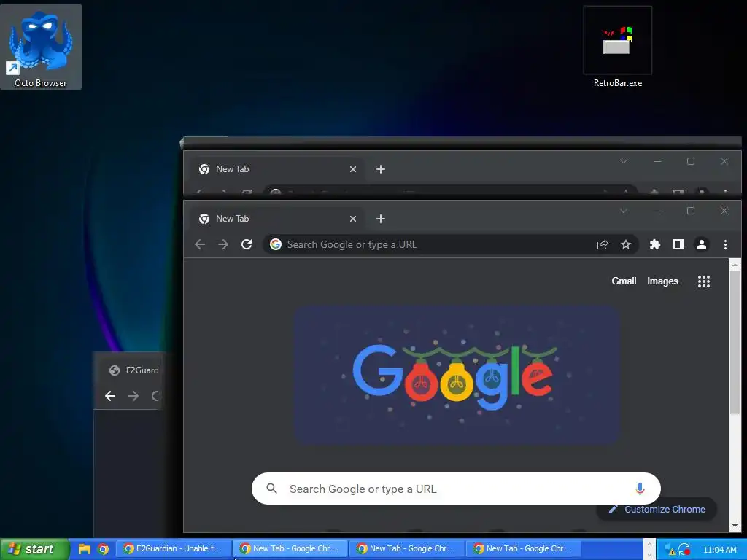Screen dimensions: 747x560
Task: Click the Google holiday lights doodle
Action: click(457, 375)
